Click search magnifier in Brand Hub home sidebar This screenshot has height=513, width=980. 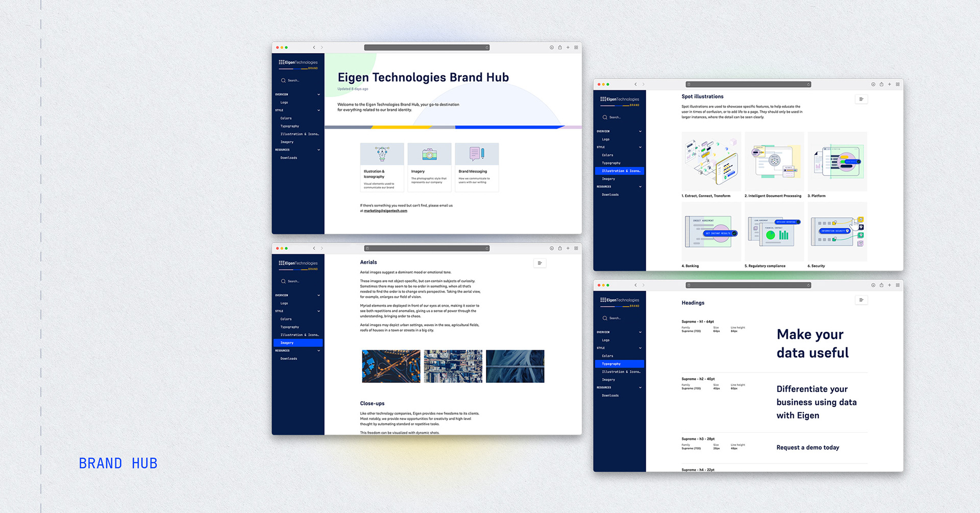283,81
